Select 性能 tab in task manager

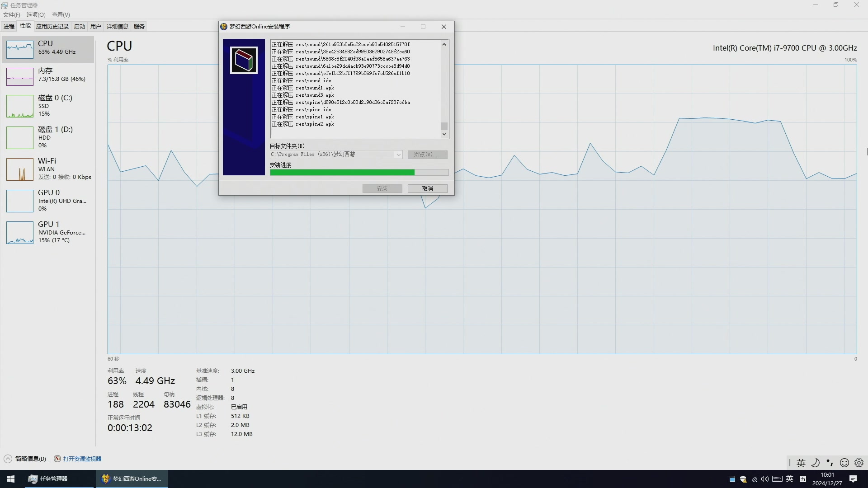(26, 26)
